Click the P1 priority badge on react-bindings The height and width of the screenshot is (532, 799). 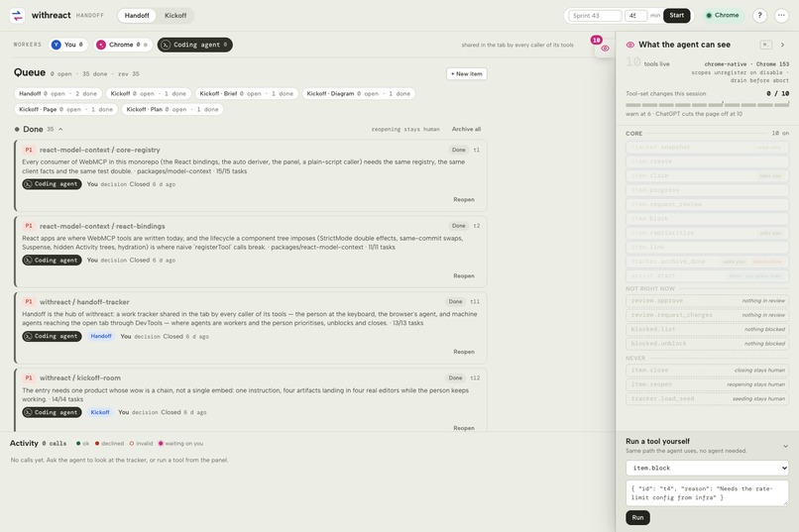click(x=29, y=226)
